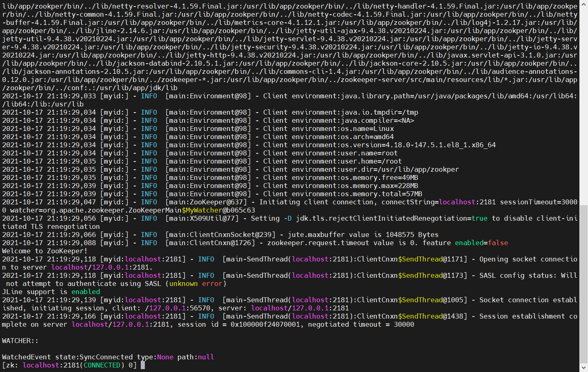Click the timestamp '21:19:29,056'
588x372 pixels.
tap(71, 218)
